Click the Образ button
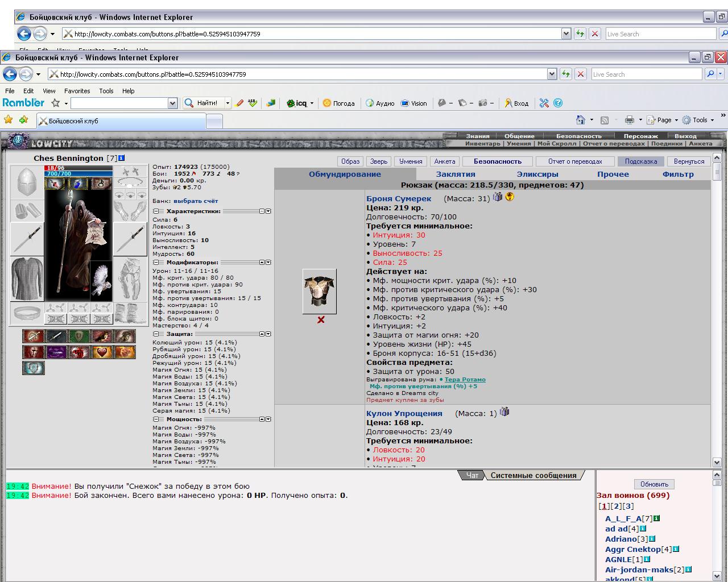 click(350, 161)
